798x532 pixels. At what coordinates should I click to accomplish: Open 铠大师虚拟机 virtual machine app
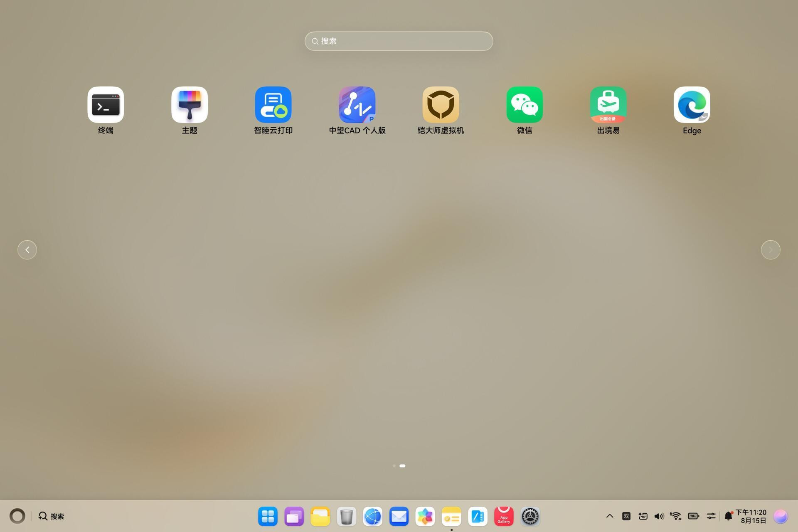[x=441, y=105]
